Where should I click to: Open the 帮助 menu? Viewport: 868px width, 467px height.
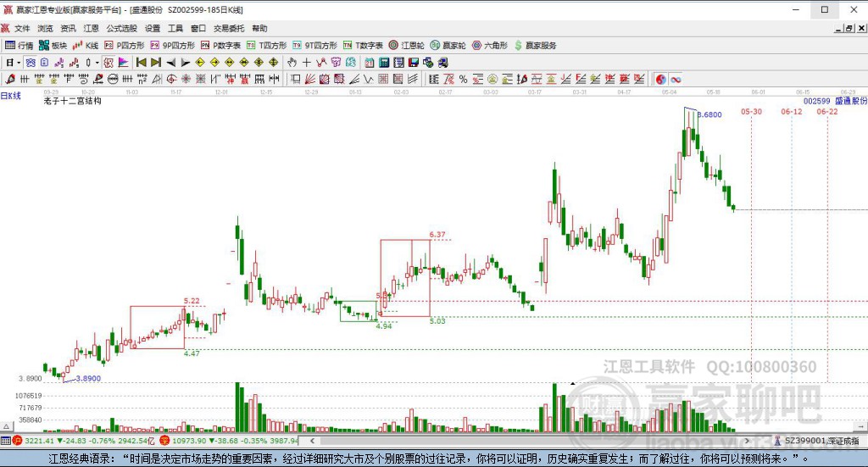(x=259, y=28)
